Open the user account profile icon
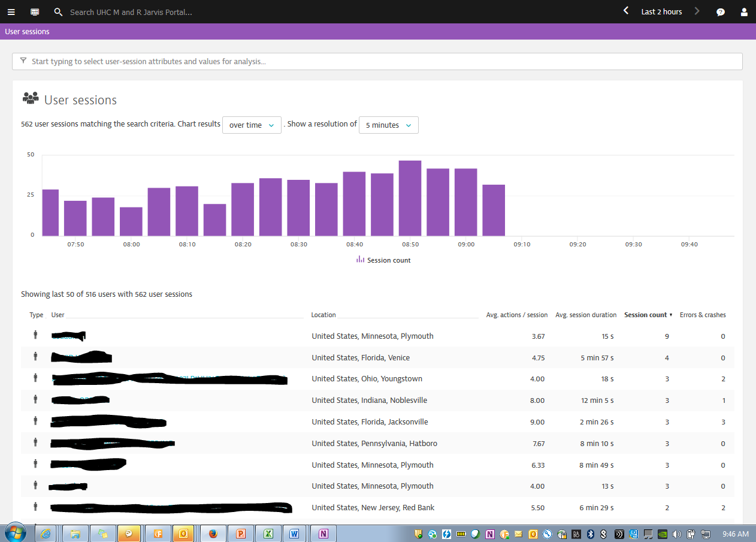756x542 pixels. (744, 12)
